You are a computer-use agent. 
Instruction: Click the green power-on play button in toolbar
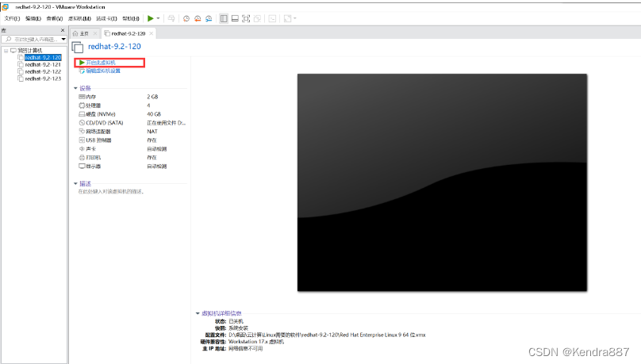151,18
